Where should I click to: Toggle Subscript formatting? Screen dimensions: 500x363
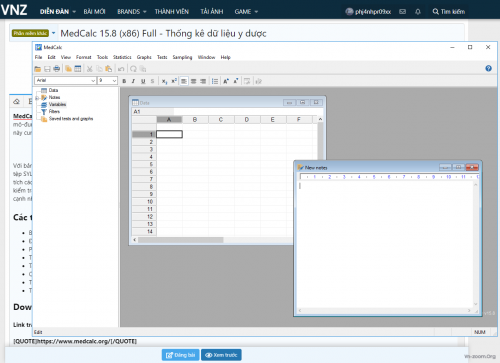pos(164,81)
